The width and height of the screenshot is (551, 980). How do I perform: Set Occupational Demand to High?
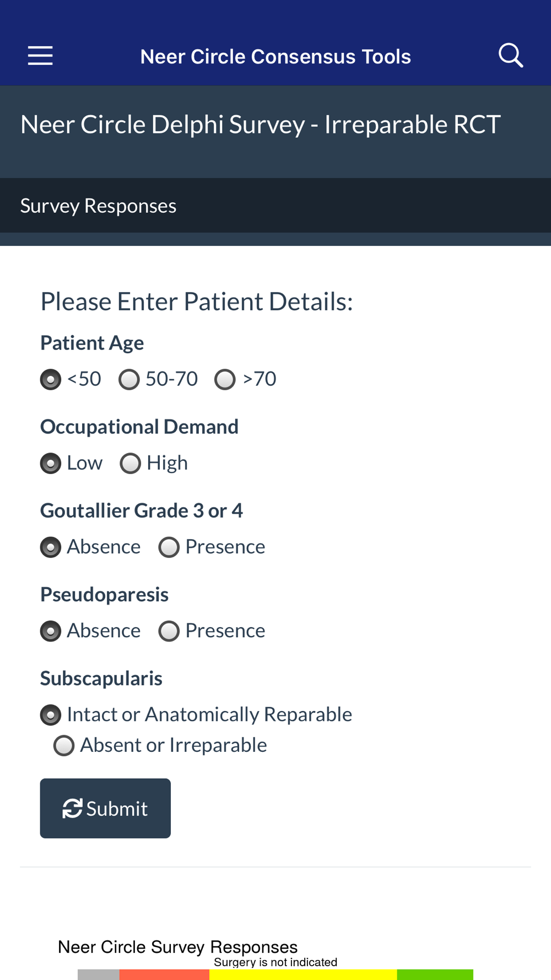click(131, 463)
